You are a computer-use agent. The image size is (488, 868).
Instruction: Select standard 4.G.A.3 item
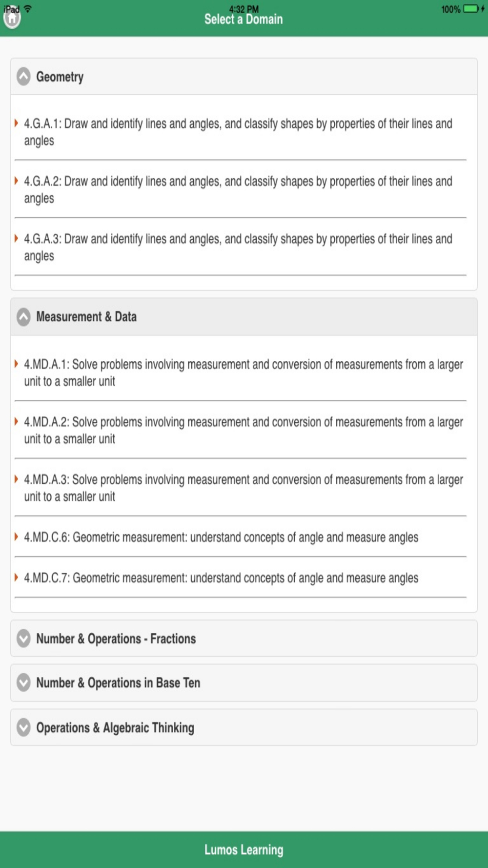238,247
